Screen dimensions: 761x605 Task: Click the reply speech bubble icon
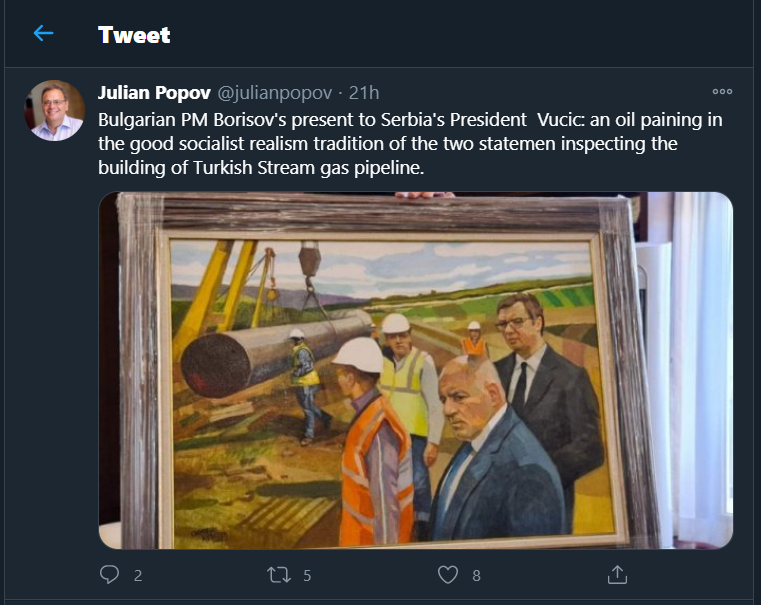coord(110,575)
